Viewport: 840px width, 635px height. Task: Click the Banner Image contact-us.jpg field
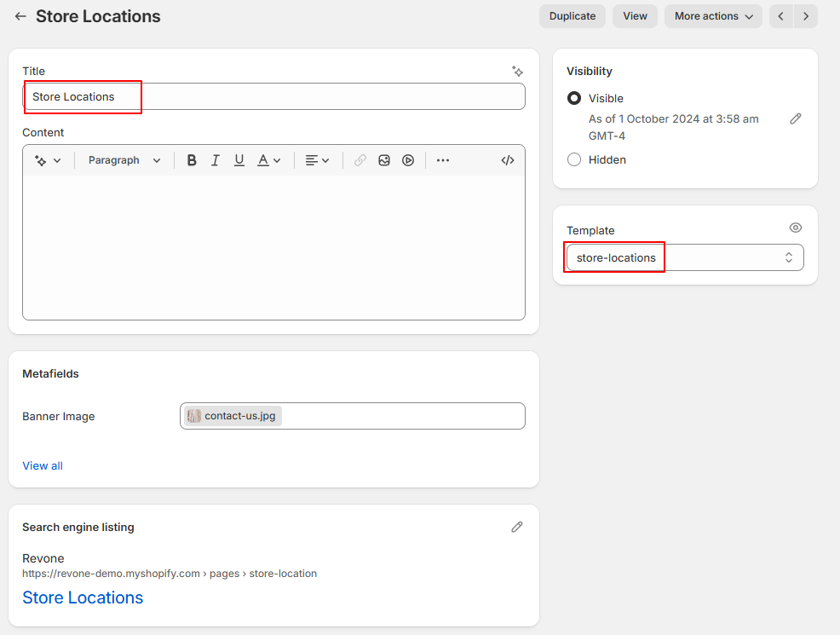tap(353, 416)
